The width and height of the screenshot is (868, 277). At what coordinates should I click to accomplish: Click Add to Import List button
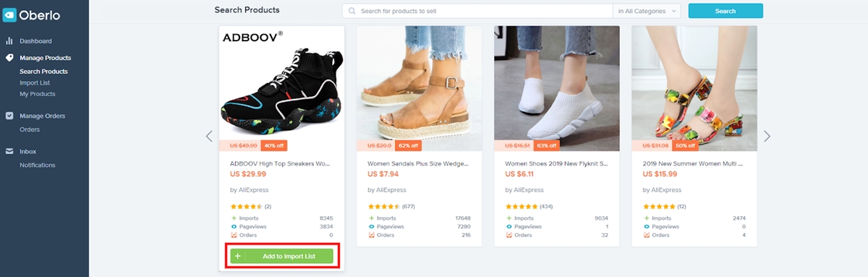click(282, 256)
